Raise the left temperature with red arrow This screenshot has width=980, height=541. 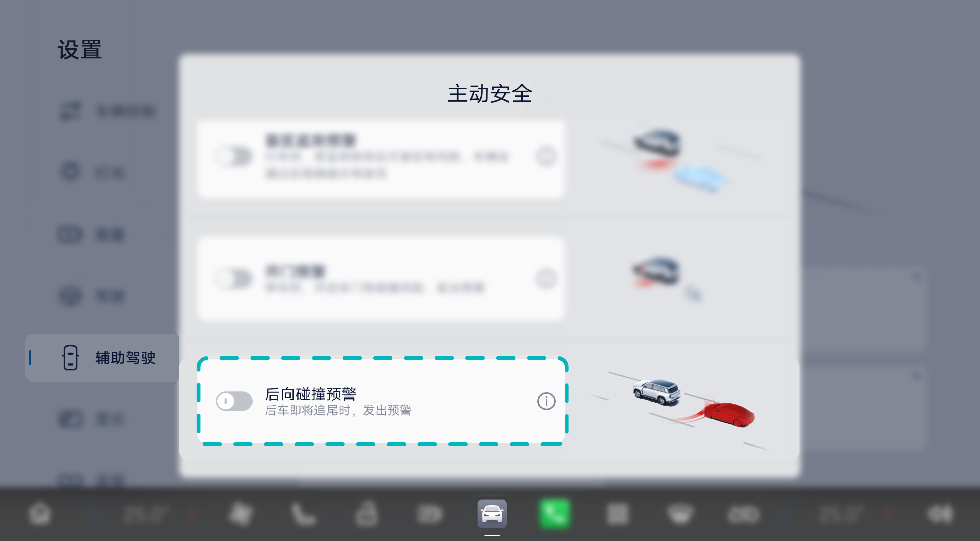[x=192, y=514]
